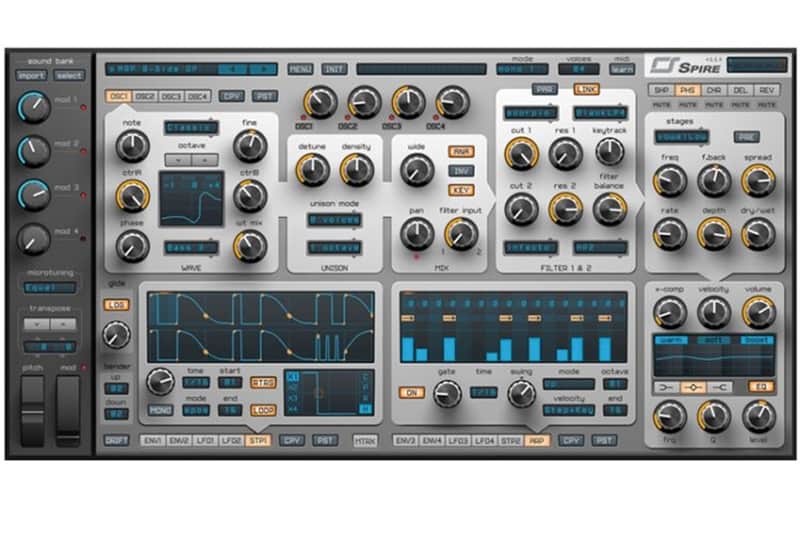Open the unison mode voices dropdown
Image resolution: width=800 pixels, height=533 pixels.
(334, 220)
